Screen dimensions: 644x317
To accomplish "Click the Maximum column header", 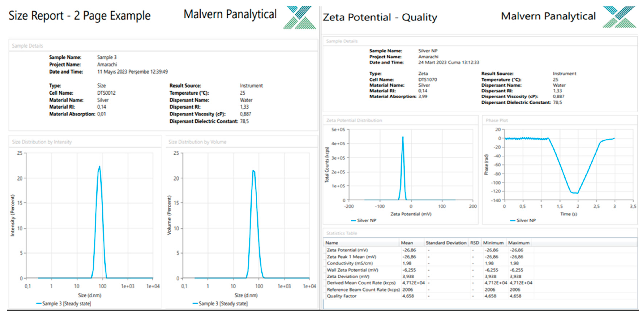I will pyautogui.click(x=519, y=243).
